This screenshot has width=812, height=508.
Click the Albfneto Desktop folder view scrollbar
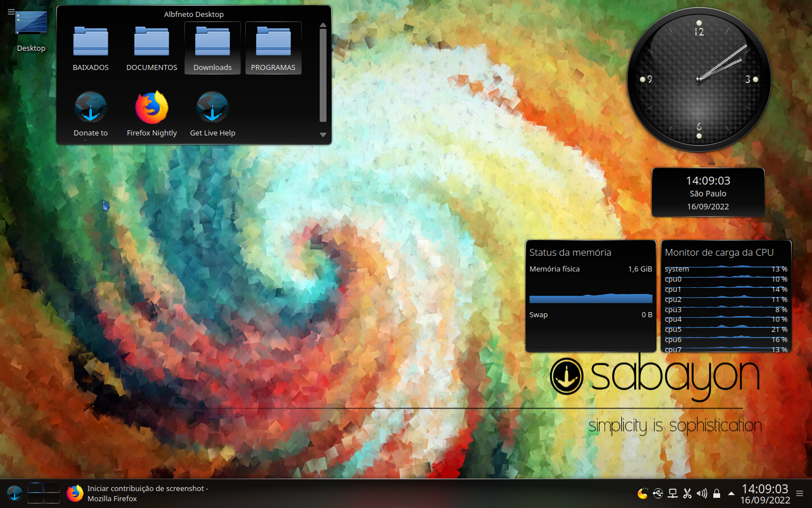323,75
